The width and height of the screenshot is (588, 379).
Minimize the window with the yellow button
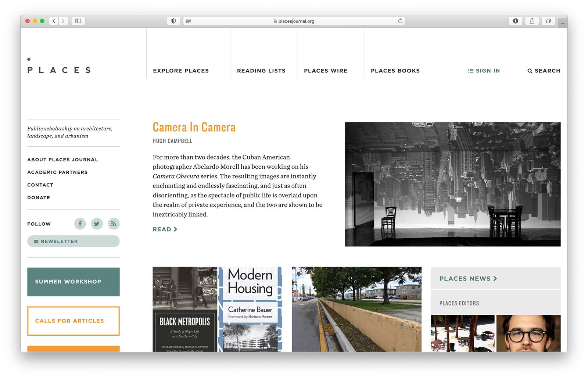tap(35, 21)
